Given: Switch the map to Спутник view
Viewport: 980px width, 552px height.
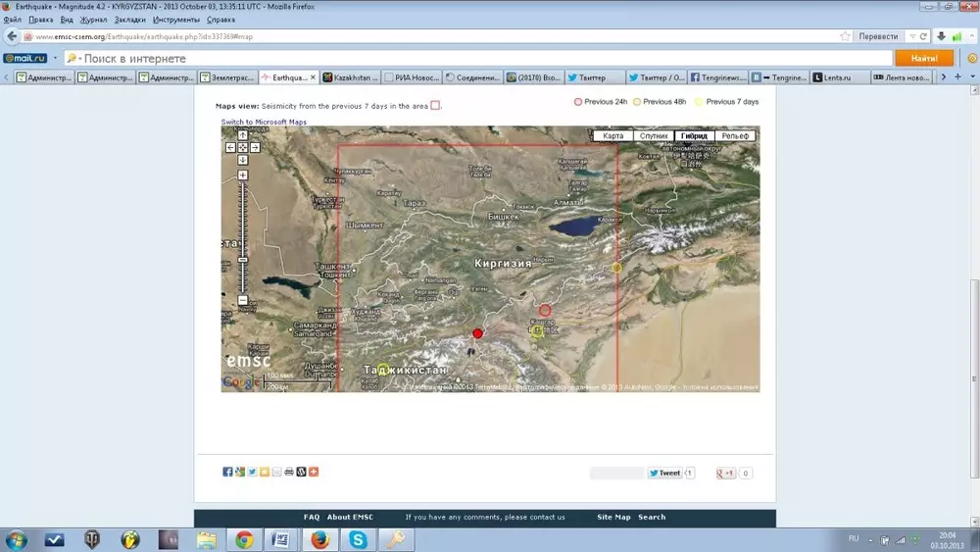Looking at the screenshot, I should coord(654,136).
